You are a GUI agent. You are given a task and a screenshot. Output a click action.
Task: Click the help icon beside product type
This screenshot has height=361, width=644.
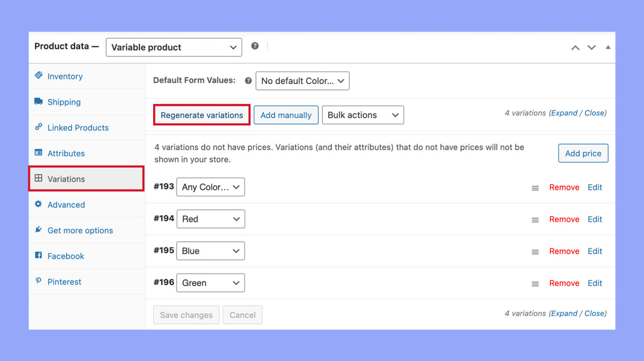tap(255, 46)
